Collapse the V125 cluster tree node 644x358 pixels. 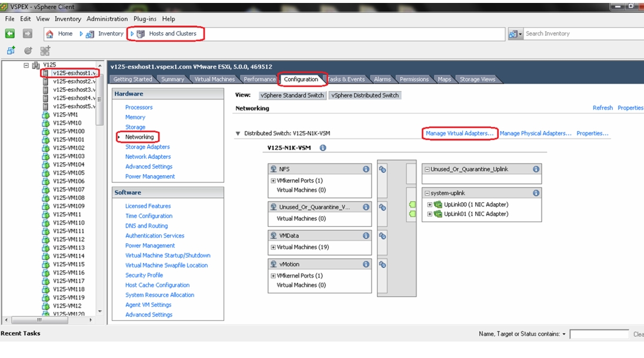point(26,65)
